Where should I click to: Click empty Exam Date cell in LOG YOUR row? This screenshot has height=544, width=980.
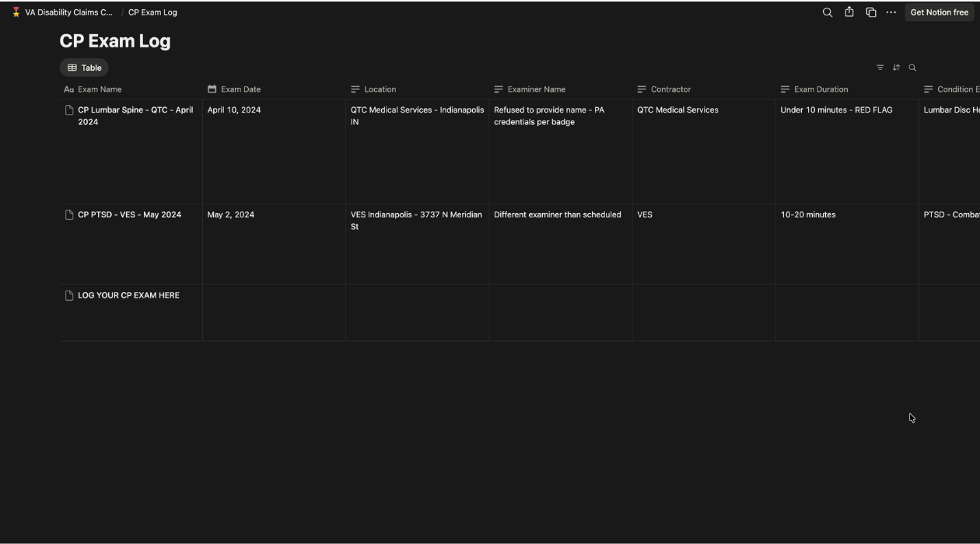coord(274,313)
